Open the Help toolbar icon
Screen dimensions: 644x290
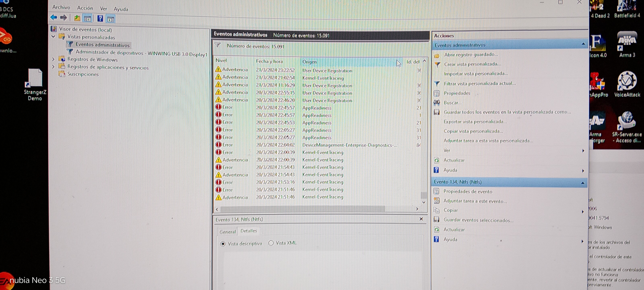point(100,19)
